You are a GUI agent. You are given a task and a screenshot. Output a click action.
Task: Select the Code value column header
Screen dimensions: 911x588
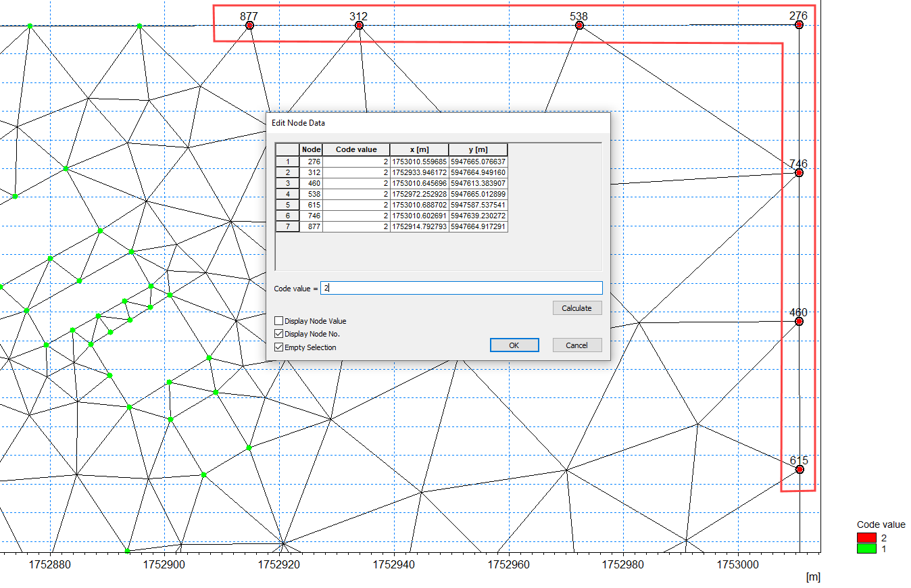click(x=356, y=149)
